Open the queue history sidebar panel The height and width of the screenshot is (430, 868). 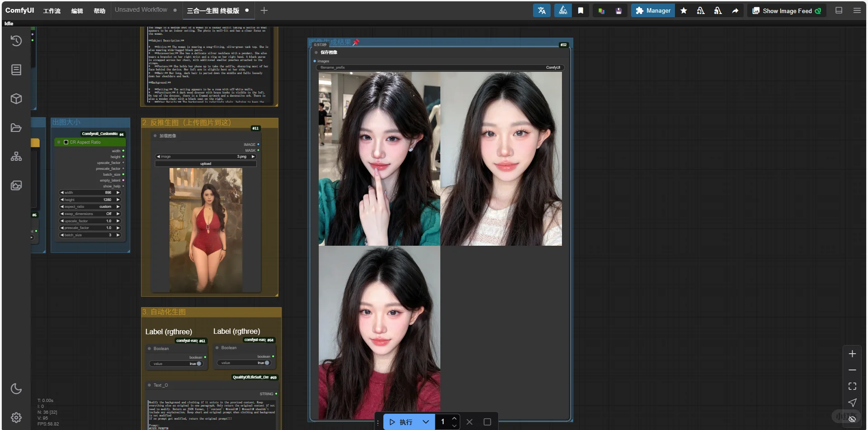16,41
